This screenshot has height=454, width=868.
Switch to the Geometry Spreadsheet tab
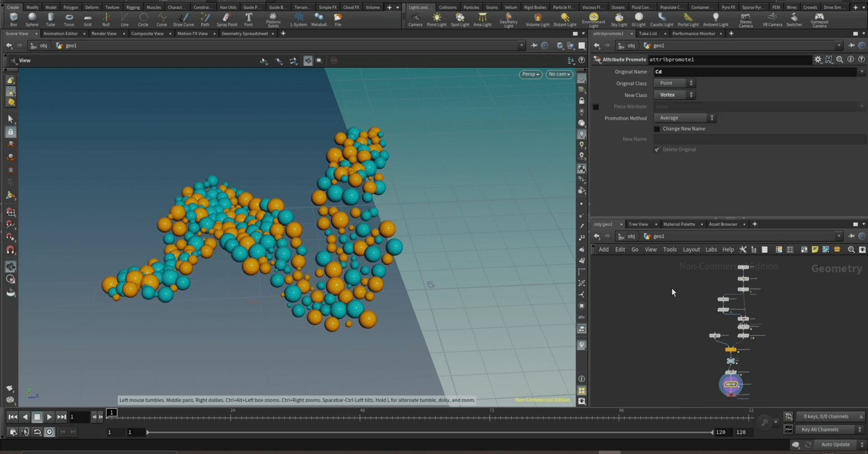pos(245,33)
